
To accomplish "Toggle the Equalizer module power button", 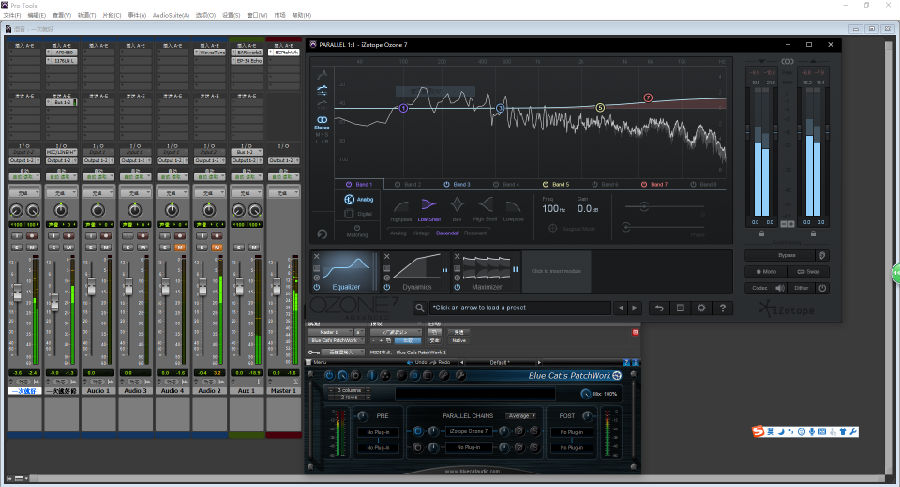I will (317, 287).
